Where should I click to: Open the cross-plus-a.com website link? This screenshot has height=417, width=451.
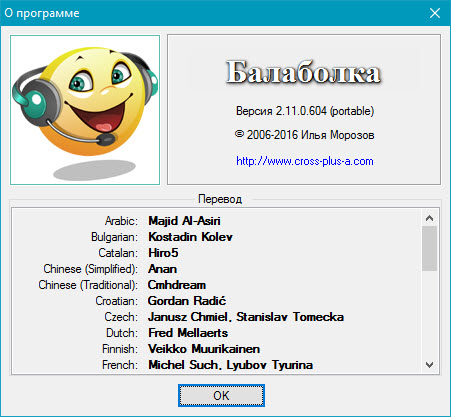(305, 161)
